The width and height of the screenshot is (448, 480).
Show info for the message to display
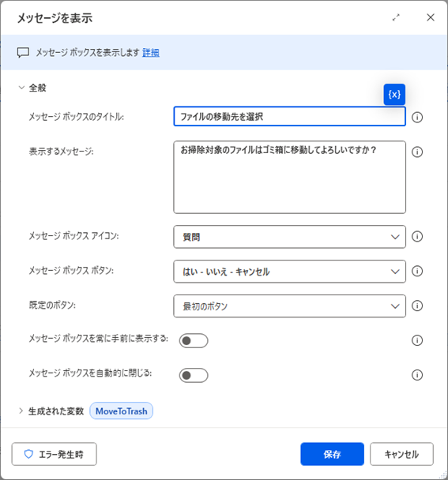[417, 152]
